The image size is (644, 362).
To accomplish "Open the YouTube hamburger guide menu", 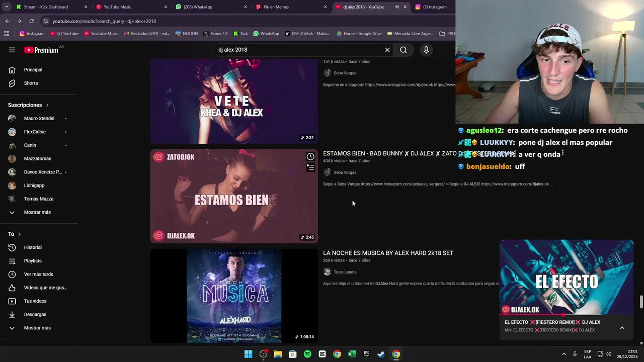I will 12,50.
